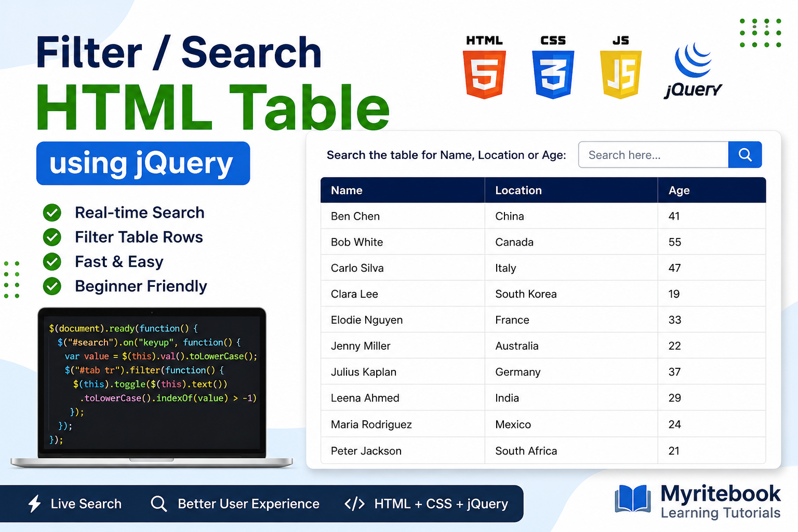798x532 pixels.
Task: Click the age value 24
Action: [674, 424]
